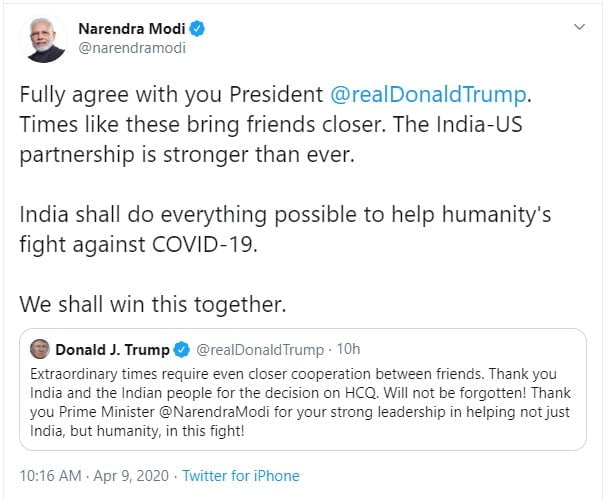Click the verified badge beside Donald J. Trump

point(183,349)
